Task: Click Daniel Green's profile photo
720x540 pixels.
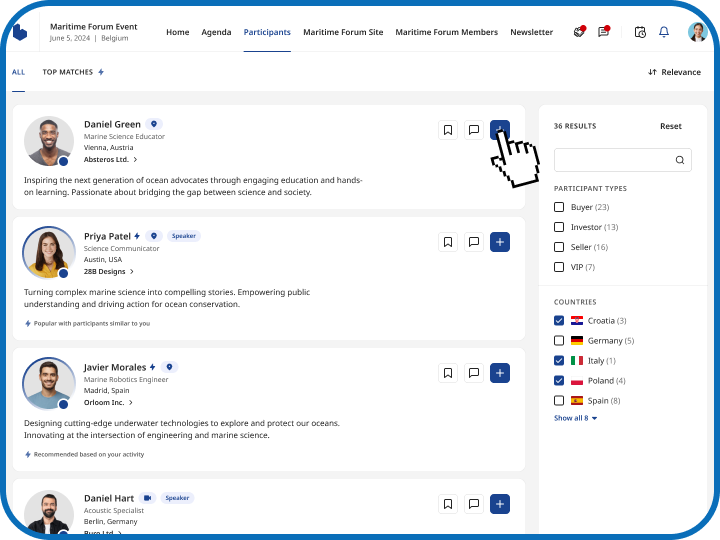Action: pos(49,141)
